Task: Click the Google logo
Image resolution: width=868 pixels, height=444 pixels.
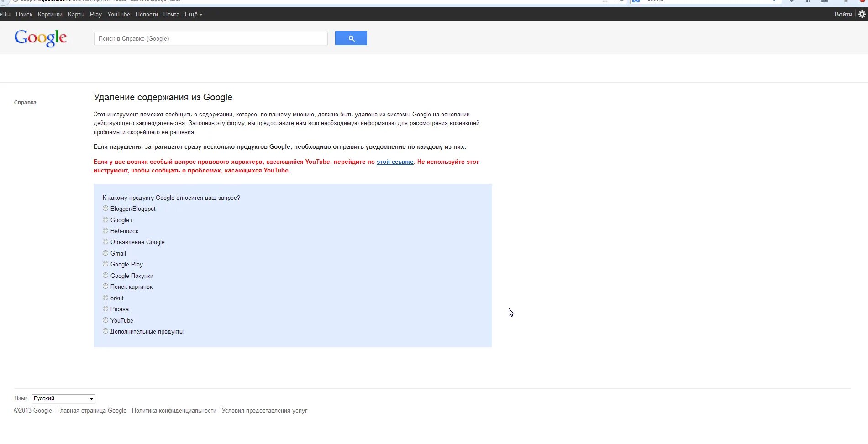Action: point(41,38)
